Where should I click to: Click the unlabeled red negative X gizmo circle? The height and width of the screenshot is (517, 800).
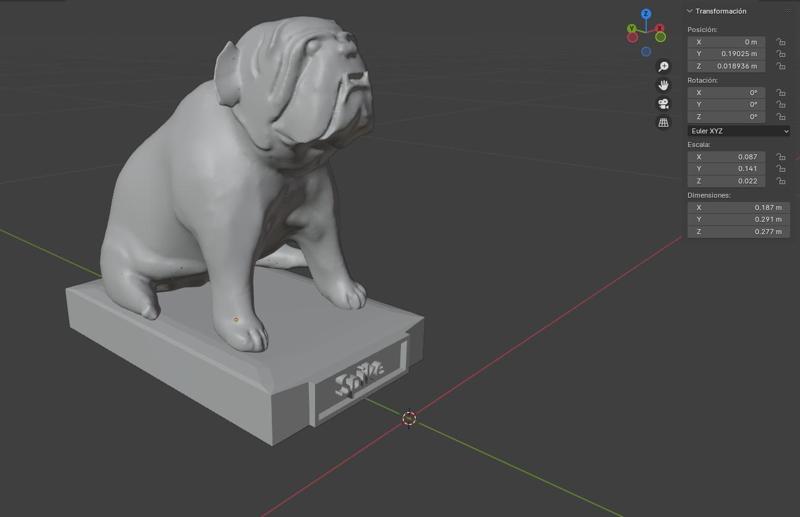633,38
